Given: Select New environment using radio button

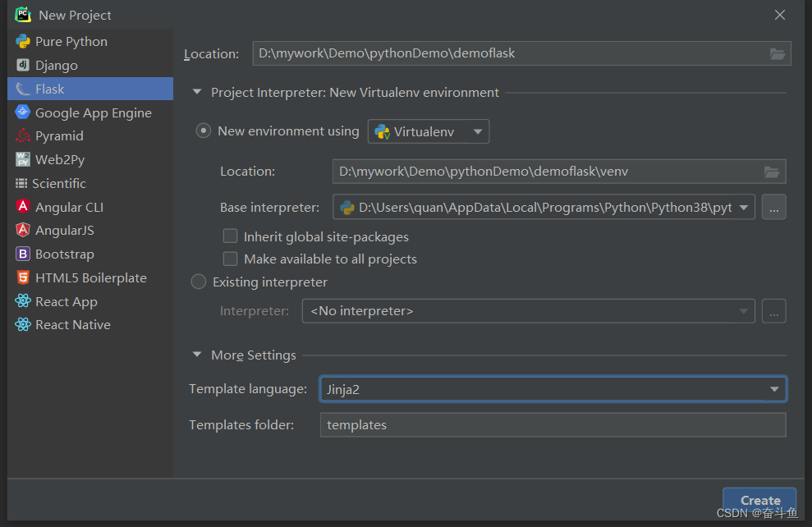Looking at the screenshot, I should pyautogui.click(x=203, y=131).
